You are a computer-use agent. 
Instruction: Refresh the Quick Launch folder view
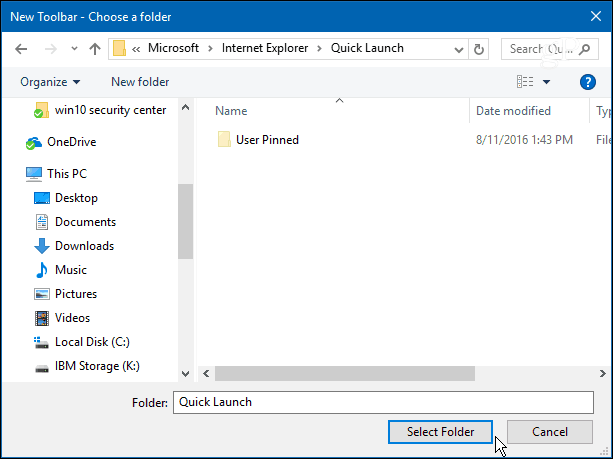pos(479,49)
